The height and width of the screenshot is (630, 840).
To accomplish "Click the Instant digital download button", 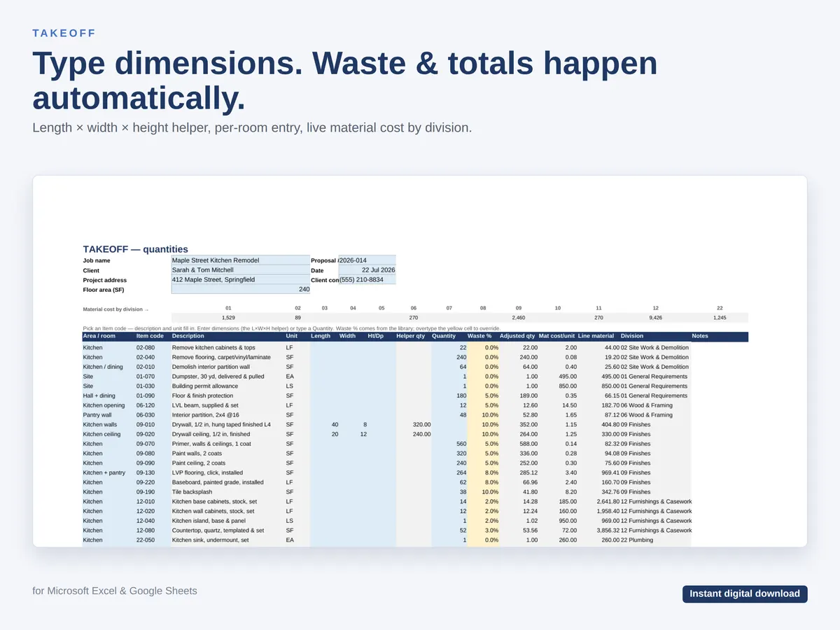I will pyautogui.click(x=745, y=594).
